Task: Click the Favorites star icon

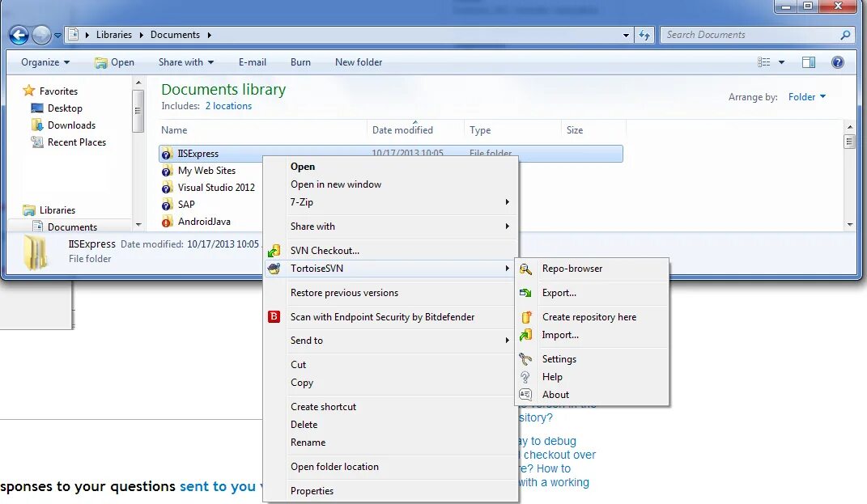Action: click(29, 91)
